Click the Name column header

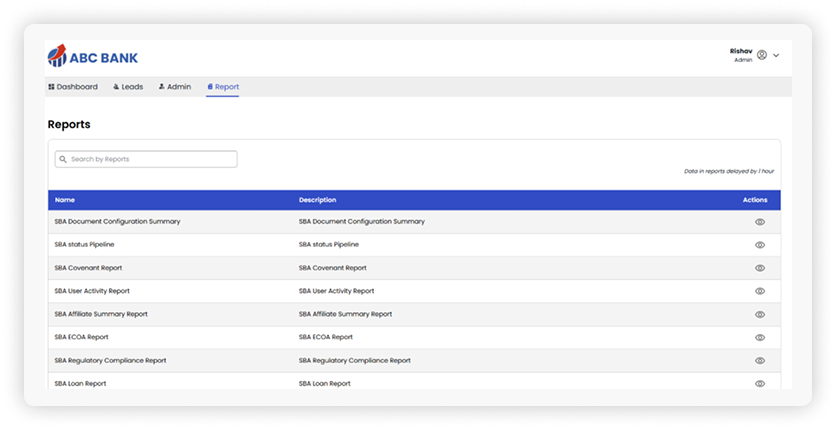tap(65, 200)
